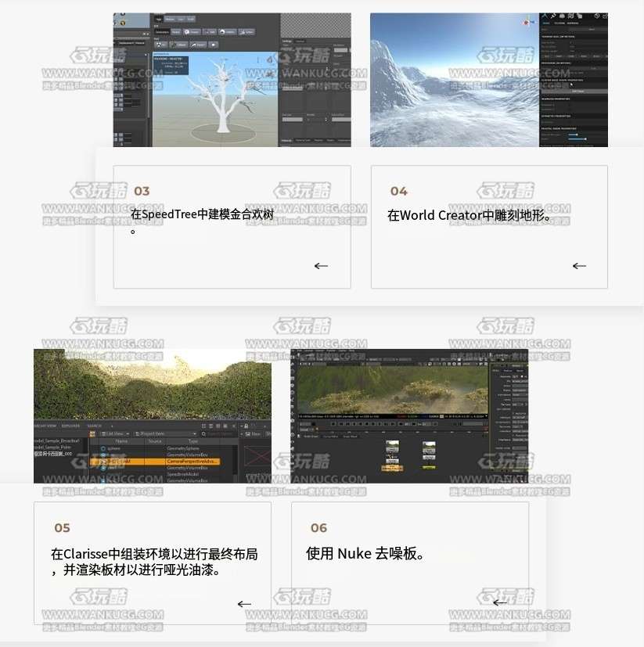Open the Project Item dropdown in Clarisse

point(166,434)
